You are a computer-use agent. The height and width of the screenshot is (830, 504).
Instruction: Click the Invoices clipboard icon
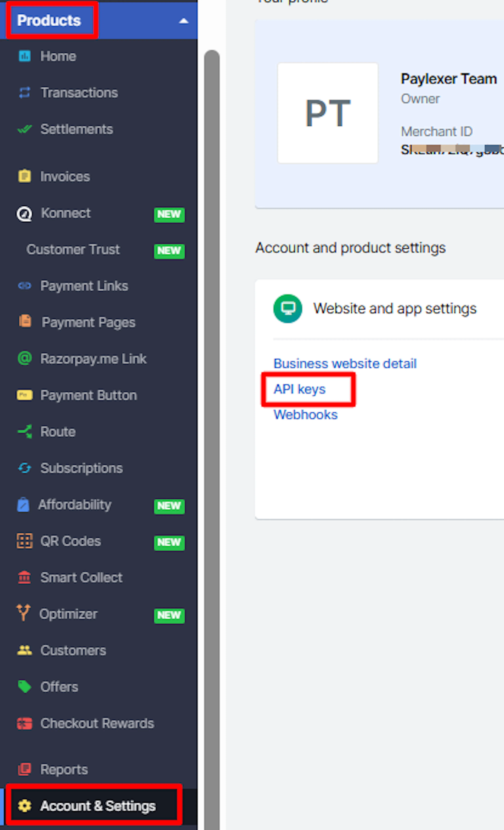coord(24,176)
